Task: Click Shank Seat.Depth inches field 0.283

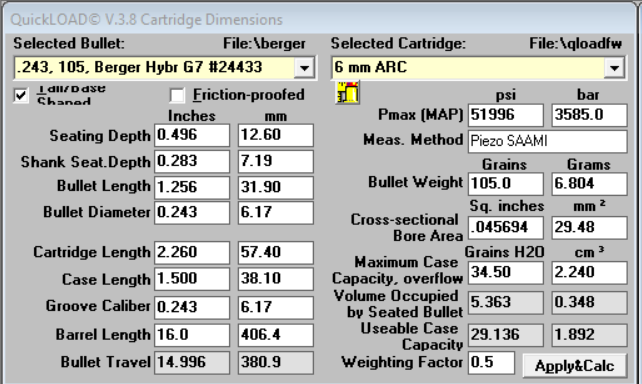Action: tap(192, 161)
